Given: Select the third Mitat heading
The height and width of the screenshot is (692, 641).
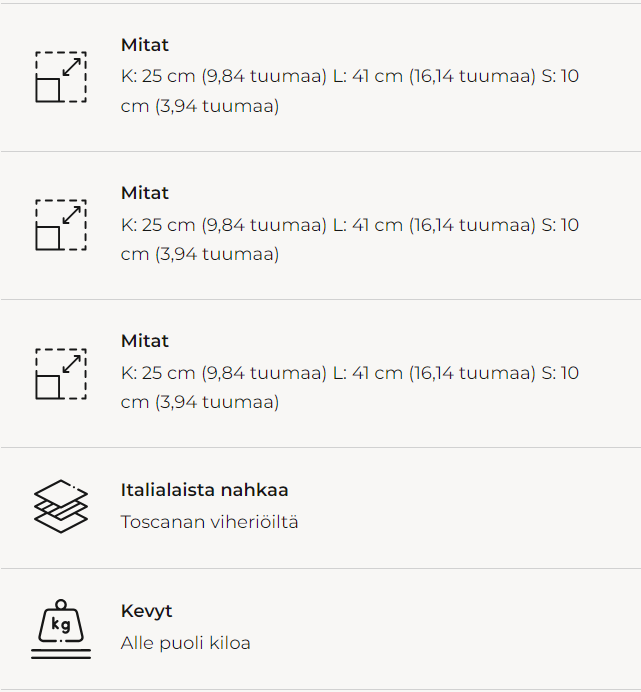Looking at the screenshot, I should pyautogui.click(x=145, y=341).
